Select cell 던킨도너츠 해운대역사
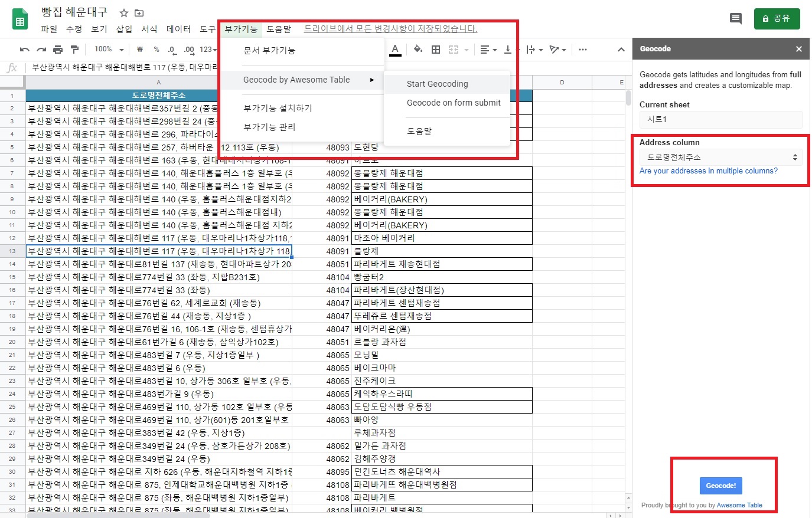Viewport: 812px width, 518px height. coord(442,471)
